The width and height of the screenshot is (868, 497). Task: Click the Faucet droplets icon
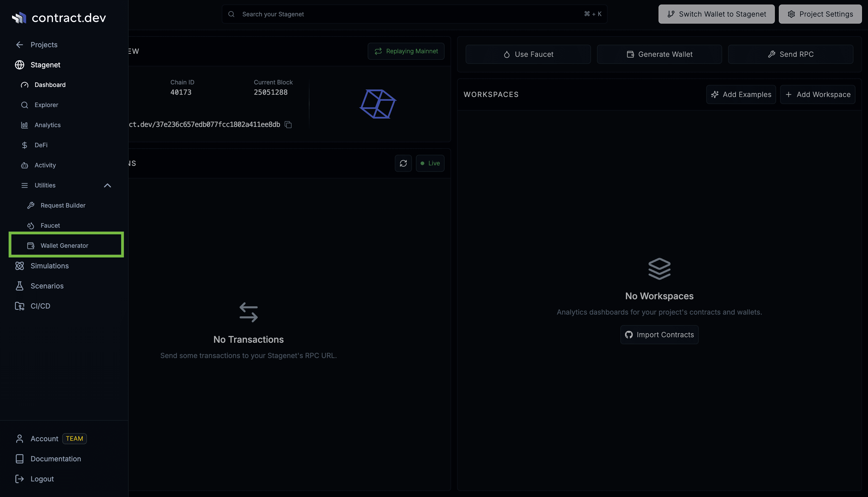point(31,226)
